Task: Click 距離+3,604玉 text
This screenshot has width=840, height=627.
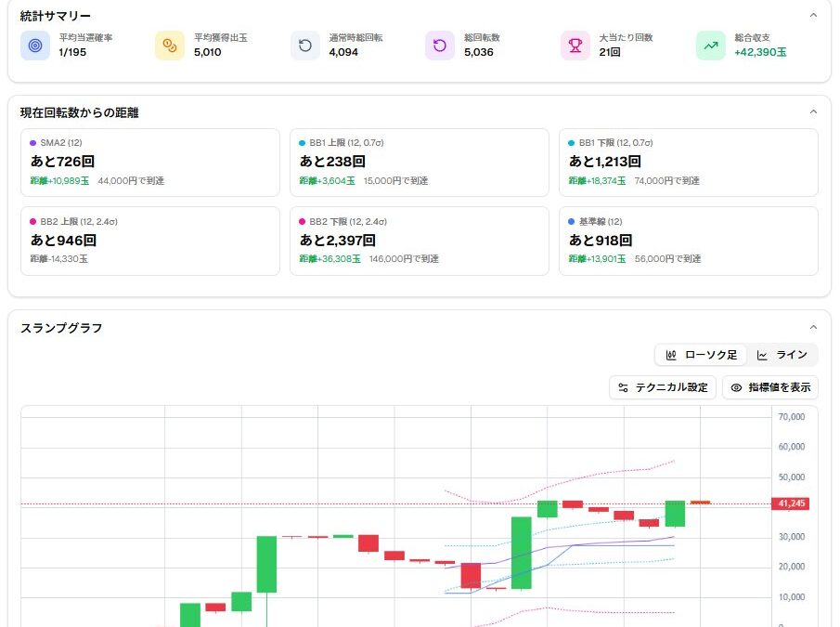Action: pos(327,181)
